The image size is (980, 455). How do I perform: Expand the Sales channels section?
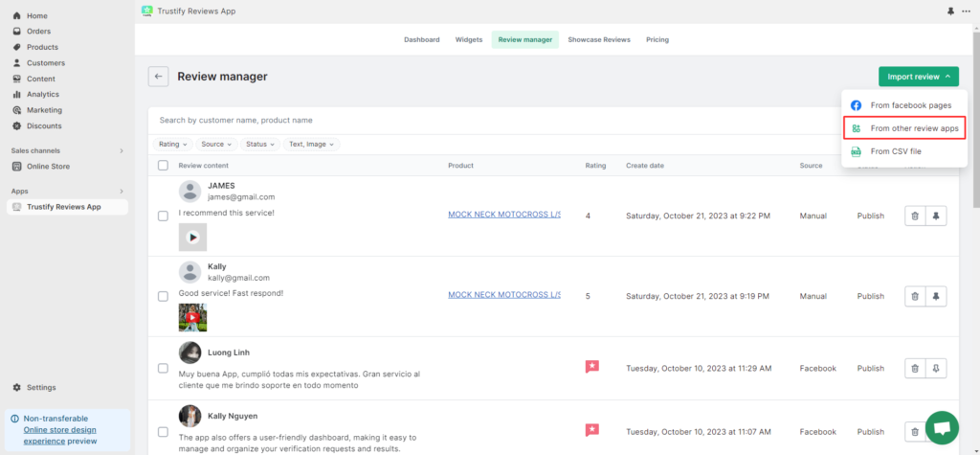[122, 150]
